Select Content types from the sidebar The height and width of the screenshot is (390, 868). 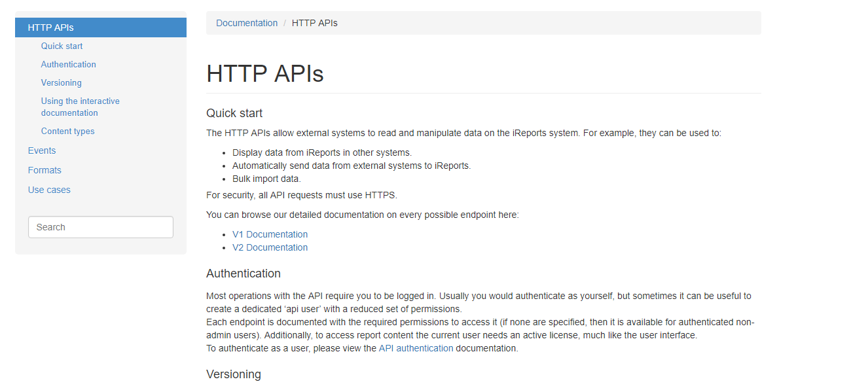[x=67, y=131]
